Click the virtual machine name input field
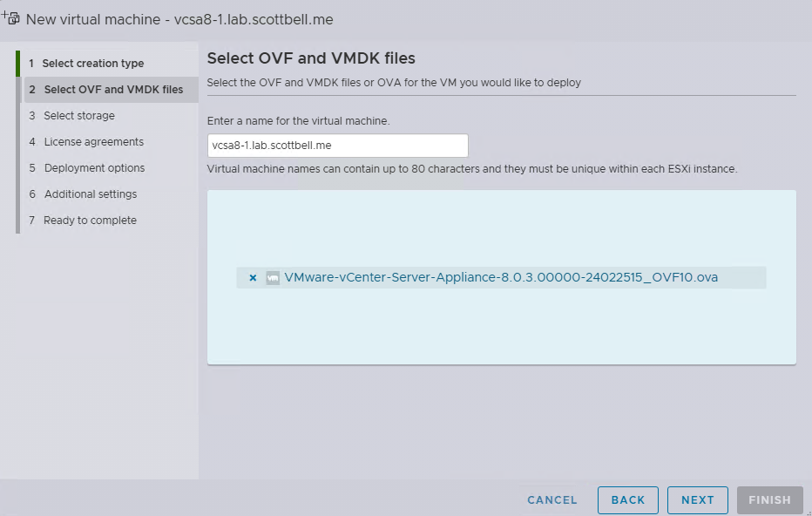Screen dimensions: 812x516 point(338,146)
